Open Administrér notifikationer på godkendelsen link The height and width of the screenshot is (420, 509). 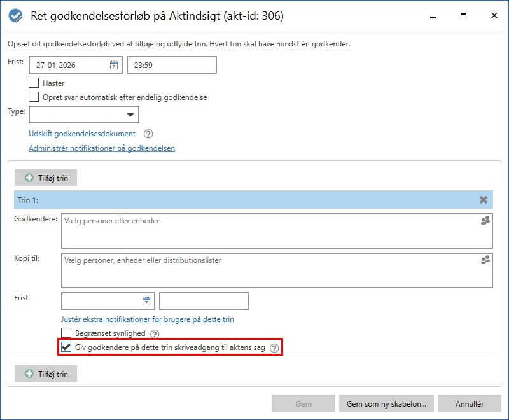pos(102,148)
